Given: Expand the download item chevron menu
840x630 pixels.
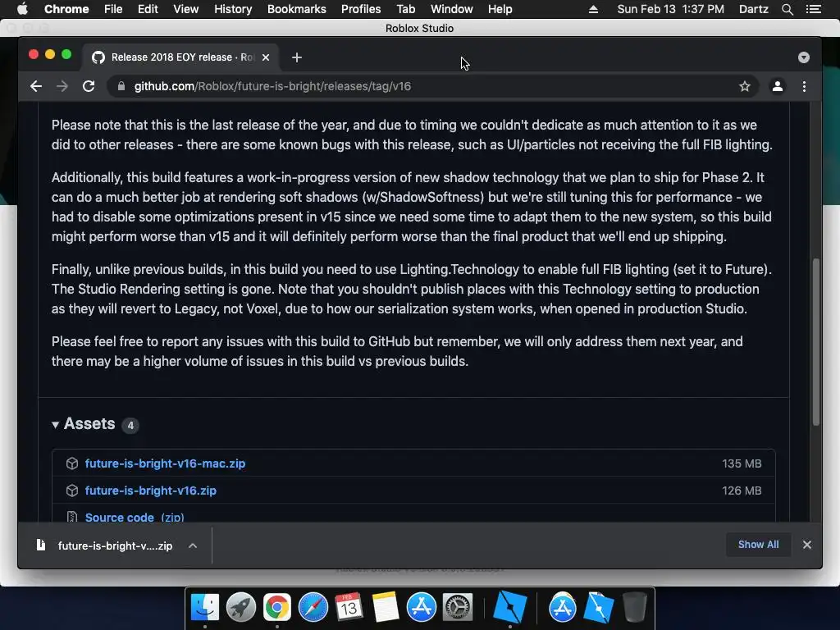Looking at the screenshot, I should click(x=193, y=546).
